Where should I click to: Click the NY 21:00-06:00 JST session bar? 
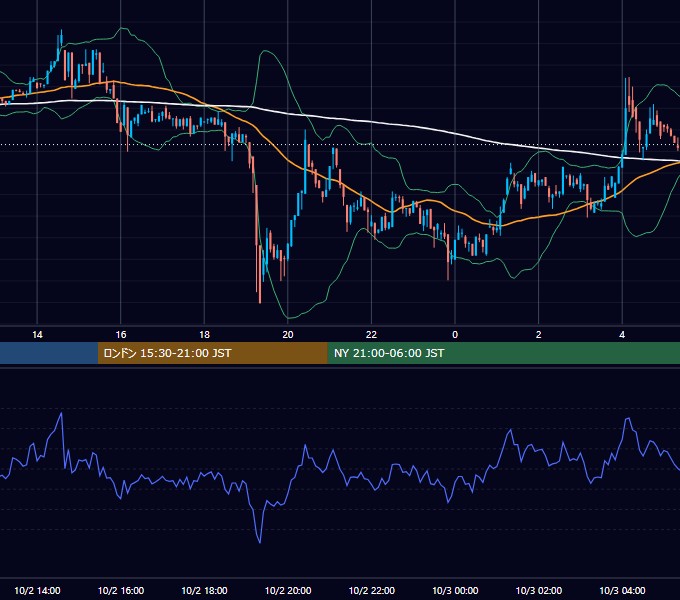click(503, 353)
